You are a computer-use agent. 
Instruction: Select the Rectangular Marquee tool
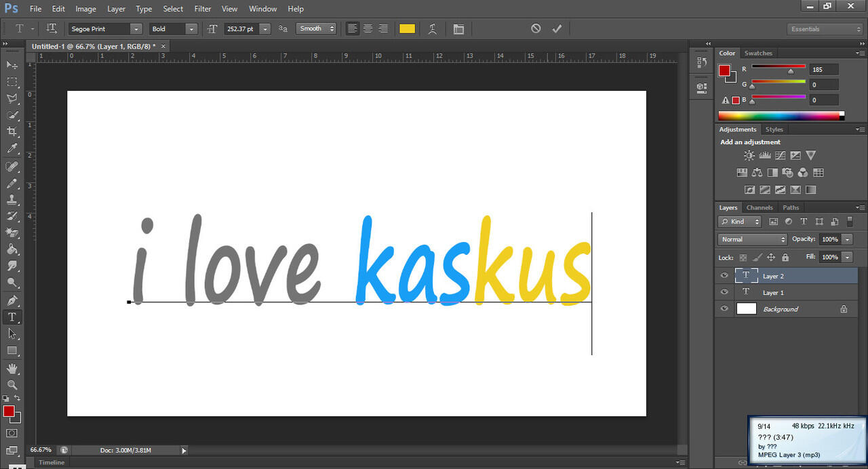click(x=12, y=82)
